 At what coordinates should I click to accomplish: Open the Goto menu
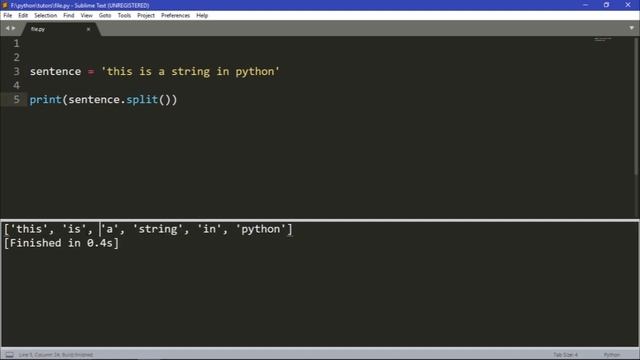[x=105, y=16]
